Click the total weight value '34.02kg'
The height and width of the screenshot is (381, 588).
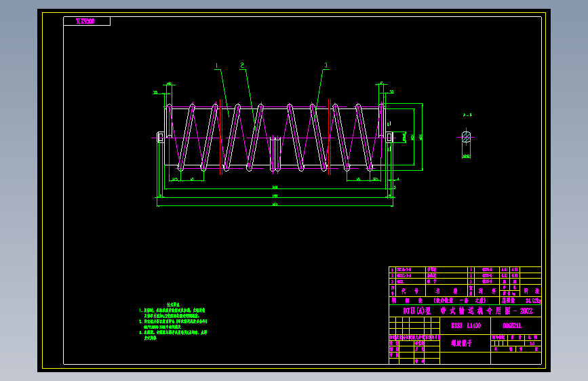(533, 301)
